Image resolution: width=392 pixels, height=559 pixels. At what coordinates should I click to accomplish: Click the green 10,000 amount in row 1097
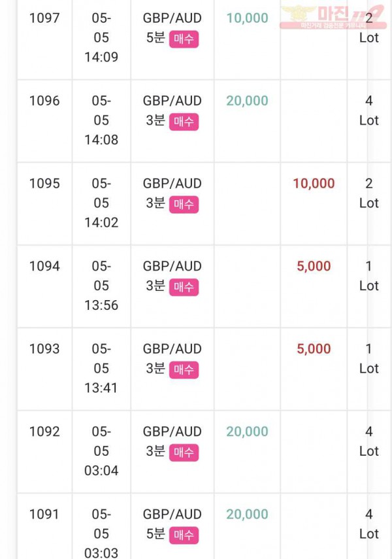coord(248,18)
